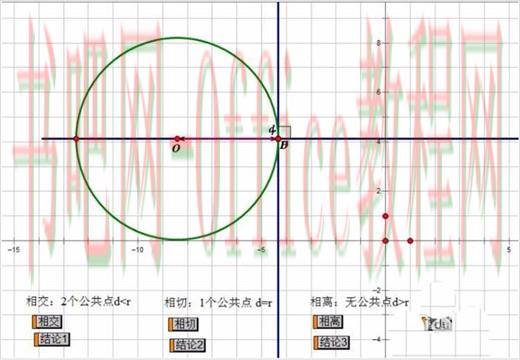Click the 相切 action button

[183, 324]
